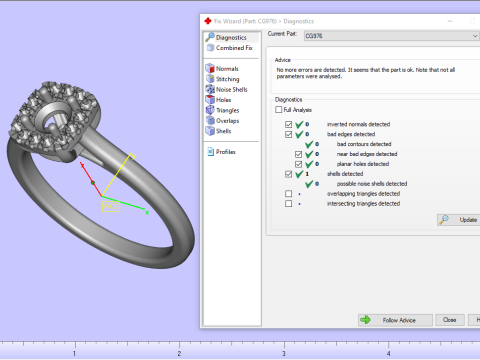Click 'bad contours detected' text

tap(364, 144)
